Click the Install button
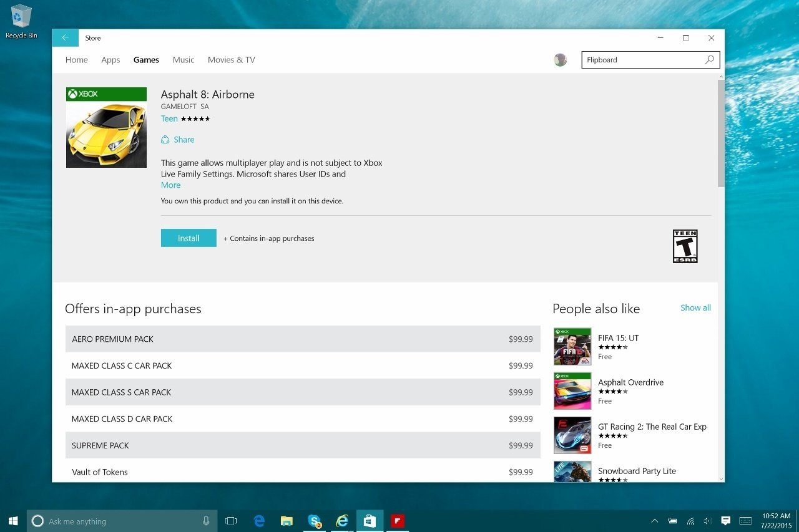The width and height of the screenshot is (799, 532). [189, 238]
